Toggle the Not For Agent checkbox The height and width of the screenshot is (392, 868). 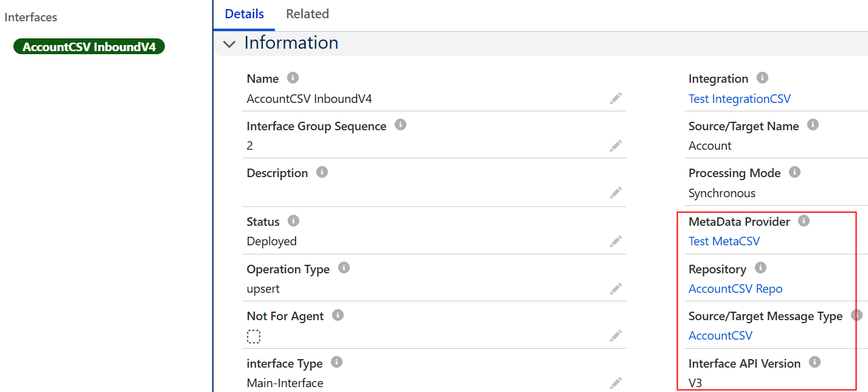click(254, 337)
